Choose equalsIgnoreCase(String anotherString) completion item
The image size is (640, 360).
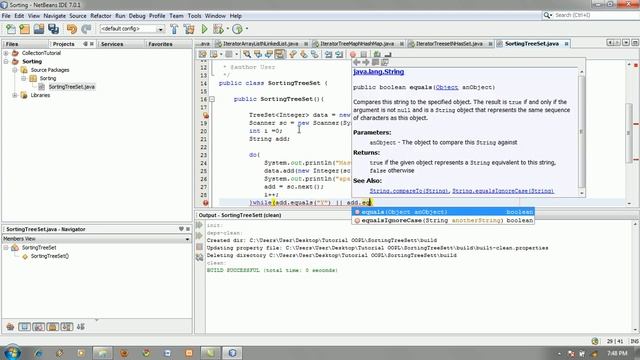443,220
